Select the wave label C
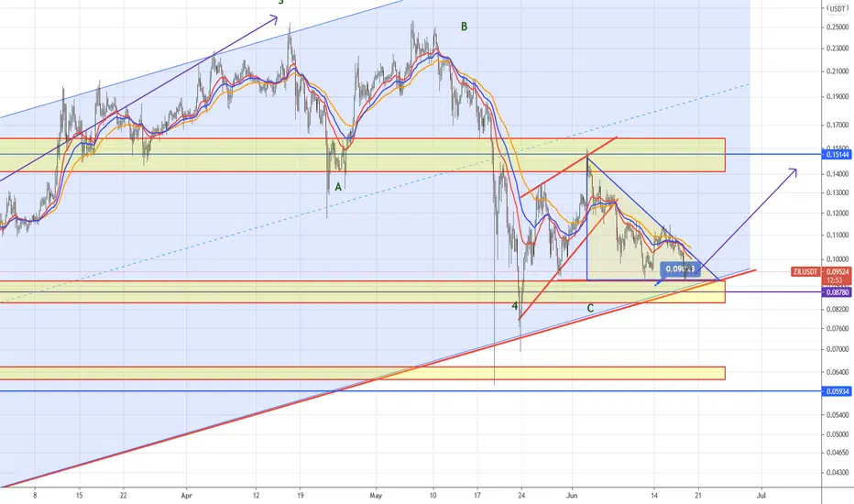The width and height of the screenshot is (854, 504). pyautogui.click(x=590, y=309)
